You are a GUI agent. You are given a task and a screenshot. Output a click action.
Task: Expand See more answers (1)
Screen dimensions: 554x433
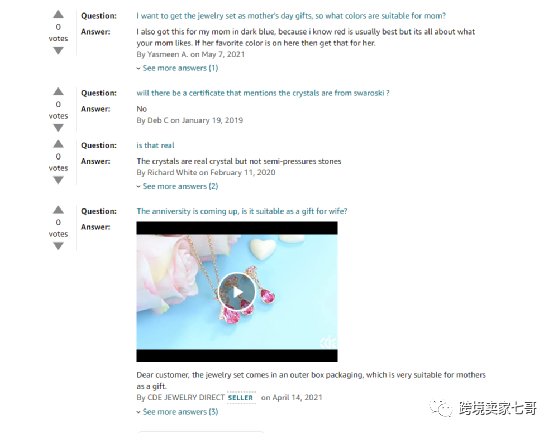click(x=177, y=68)
